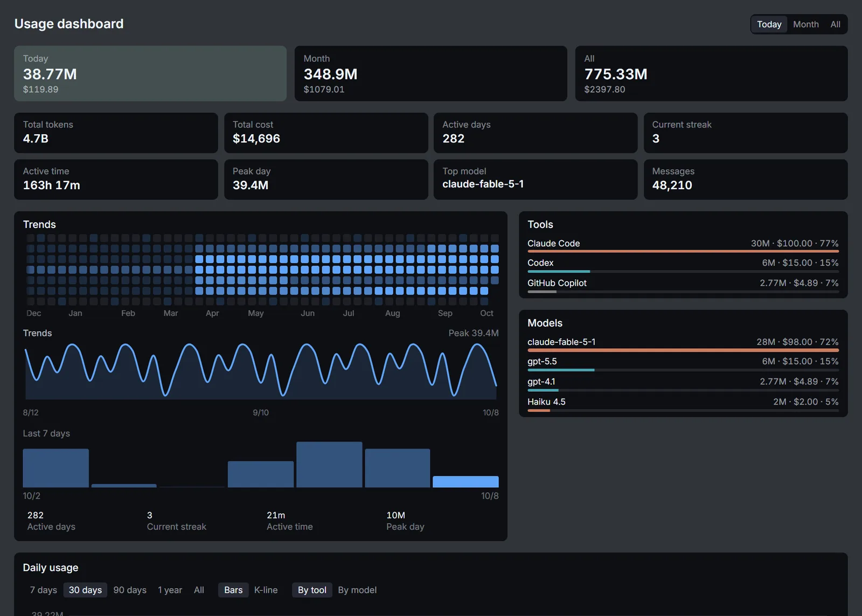Switch Daily usage chart to Bars
Image resolution: width=862 pixels, height=616 pixels.
[x=233, y=590]
